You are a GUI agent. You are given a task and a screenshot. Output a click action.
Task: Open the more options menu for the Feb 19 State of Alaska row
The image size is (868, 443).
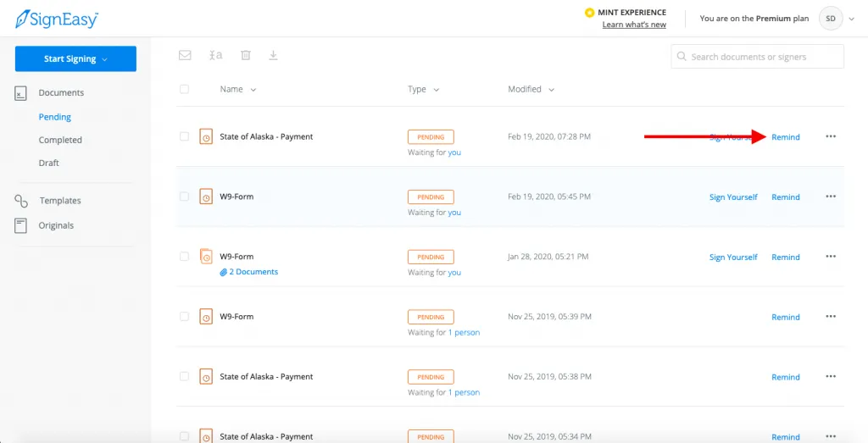[831, 136]
